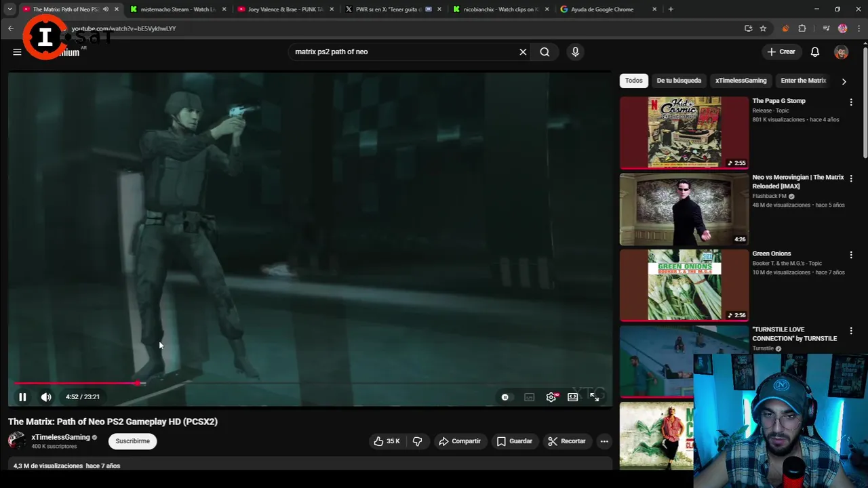
Task: Pause the video with the pause button
Action: click(22, 397)
